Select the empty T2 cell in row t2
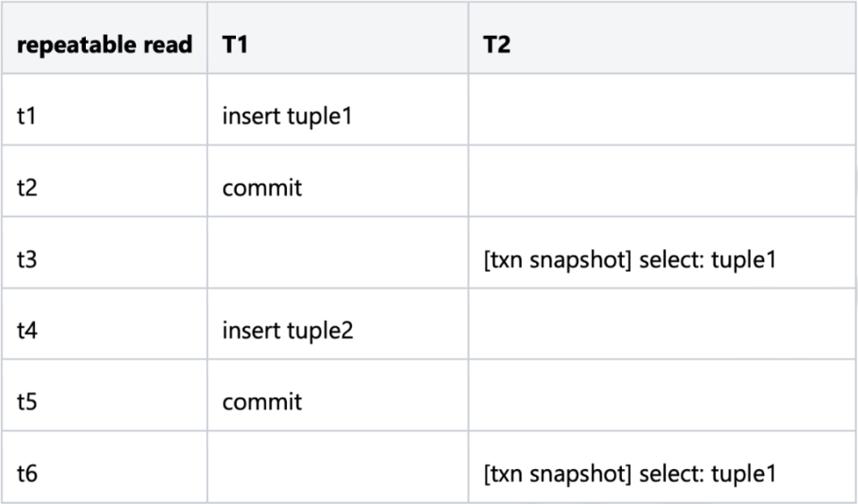858x504 pixels. pyautogui.click(x=661, y=188)
